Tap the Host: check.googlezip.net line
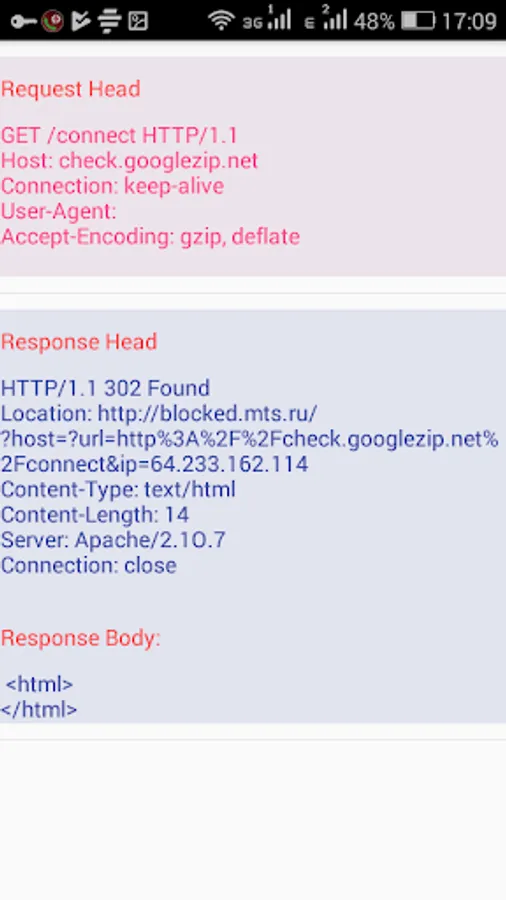The width and height of the screenshot is (506, 900). click(130, 161)
